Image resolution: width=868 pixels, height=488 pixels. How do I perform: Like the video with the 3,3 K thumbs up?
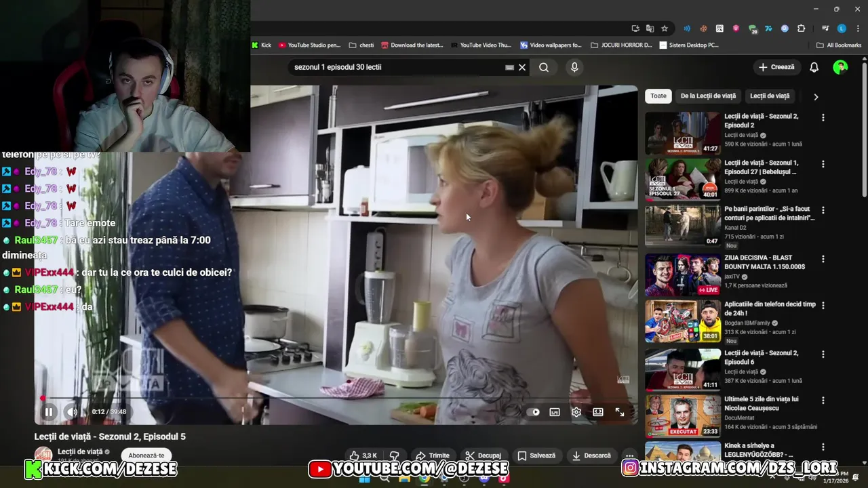363,455
